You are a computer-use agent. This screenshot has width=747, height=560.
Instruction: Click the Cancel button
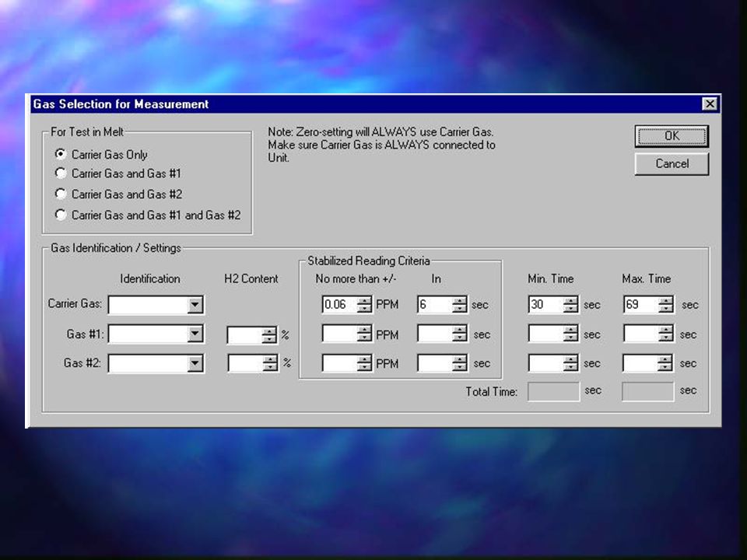click(672, 164)
